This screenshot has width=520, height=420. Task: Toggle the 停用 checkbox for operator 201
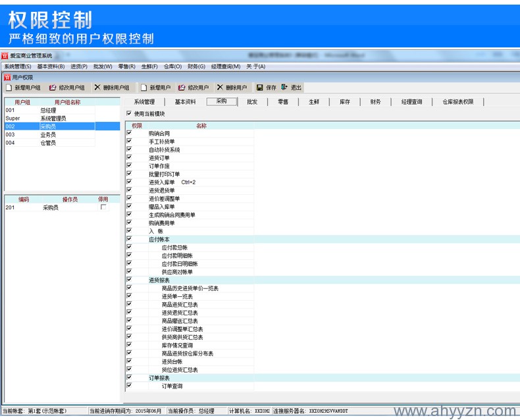pyautogui.click(x=103, y=207)
